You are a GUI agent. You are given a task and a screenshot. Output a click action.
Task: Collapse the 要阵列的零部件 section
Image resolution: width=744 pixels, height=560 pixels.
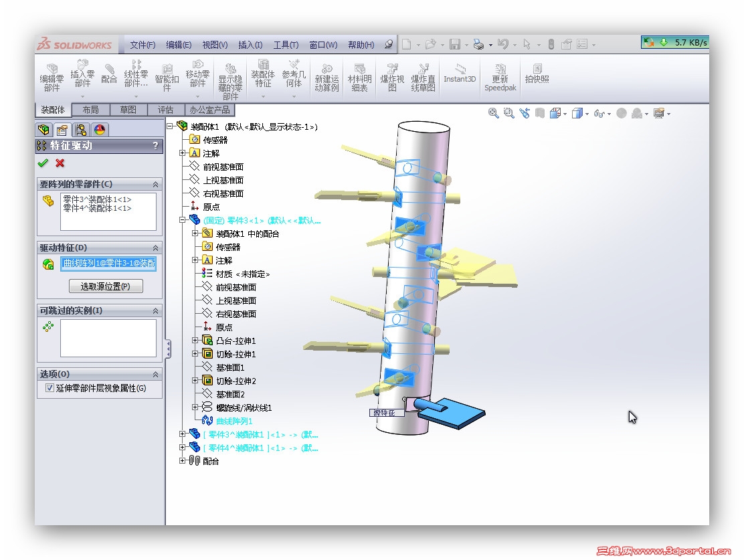coord(156,184)
